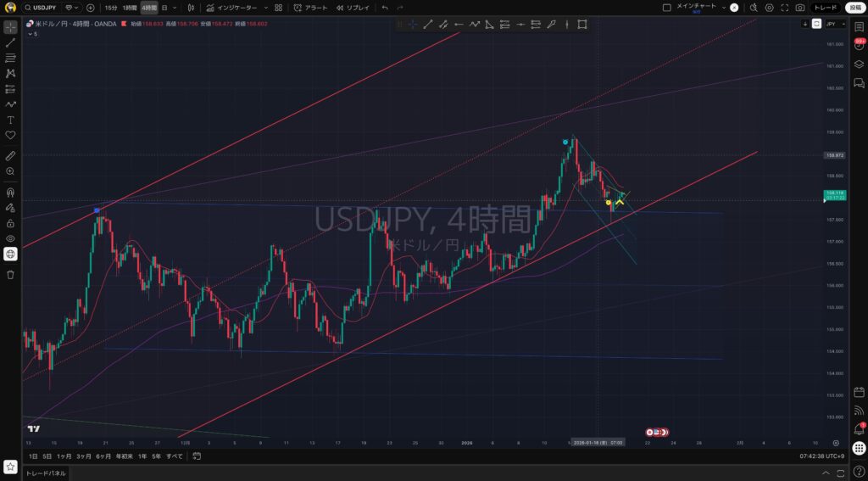868x481 pixels.
Task: Open chart settings gear icon
Action: [769, 8]
